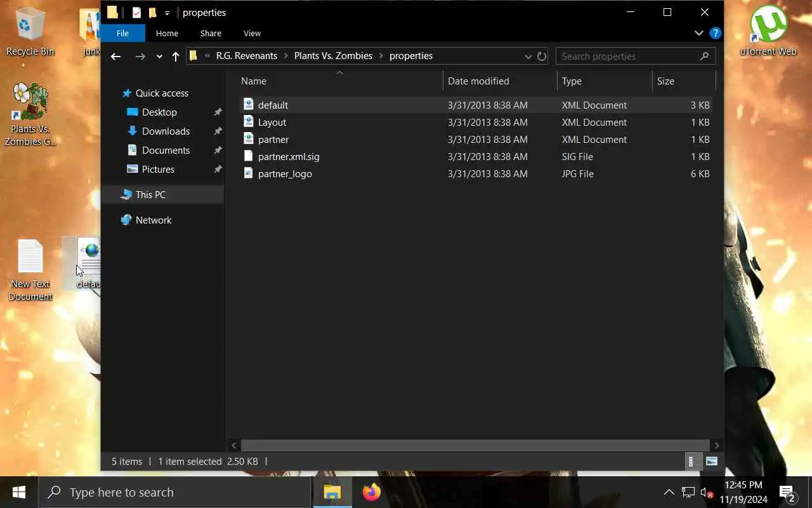Show hidden system tray icons

click(669, 492)
